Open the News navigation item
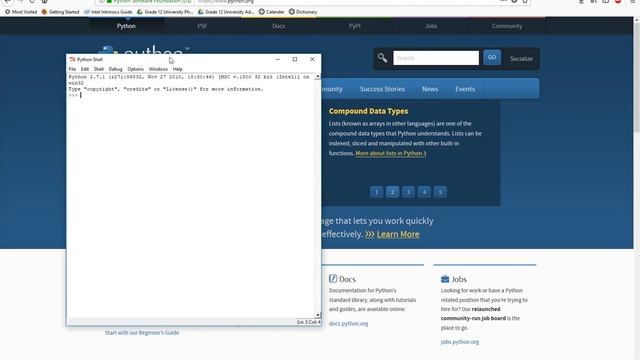 430,89
